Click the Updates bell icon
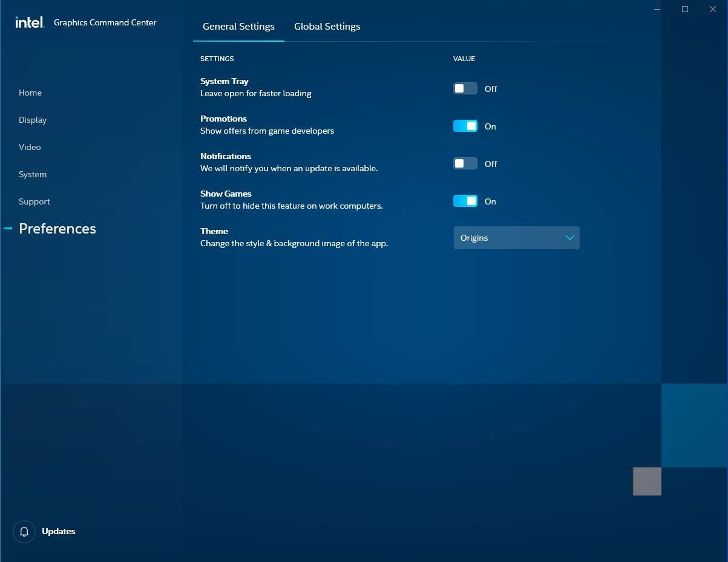Image resolution: width=728 pixels, height=562 pixels. (x=24, y=532)
